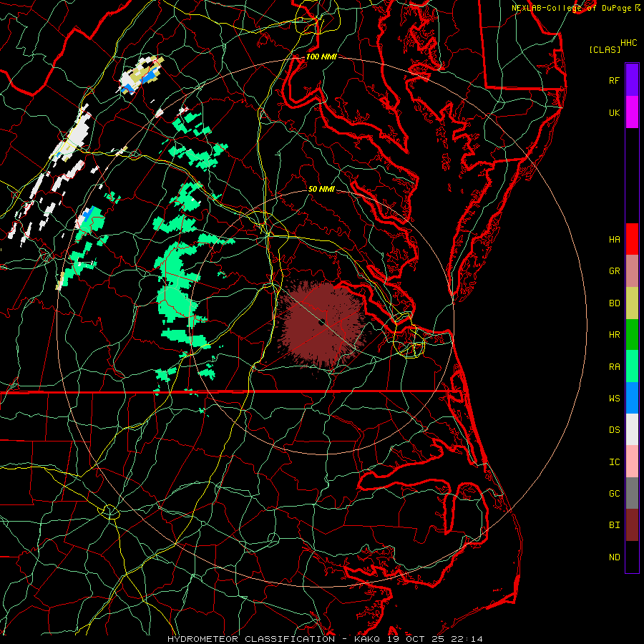Click the BI legend label
644x644 pixels.
pos(615,525)
